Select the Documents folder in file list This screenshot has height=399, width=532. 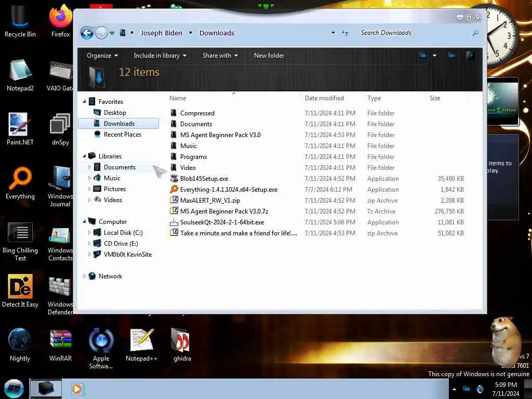pos(196,124)
